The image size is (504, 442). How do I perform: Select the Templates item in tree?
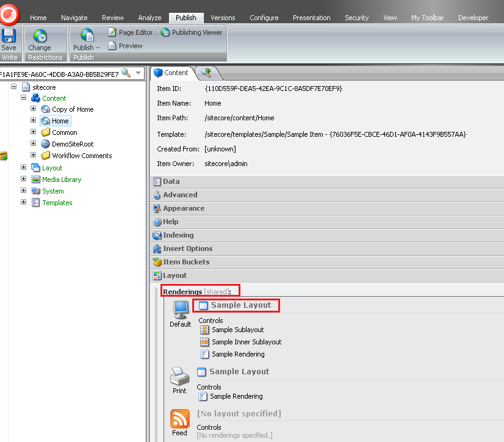52,203
